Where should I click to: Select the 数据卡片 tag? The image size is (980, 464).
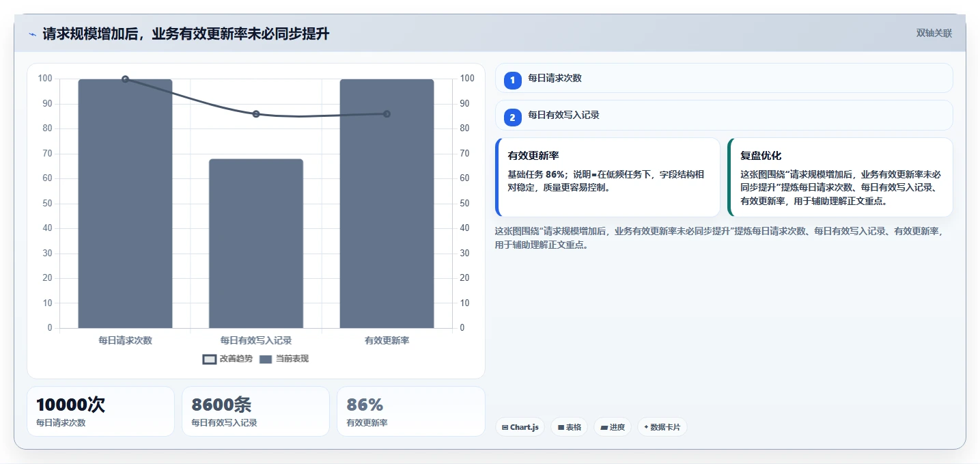tap(662, 427)
